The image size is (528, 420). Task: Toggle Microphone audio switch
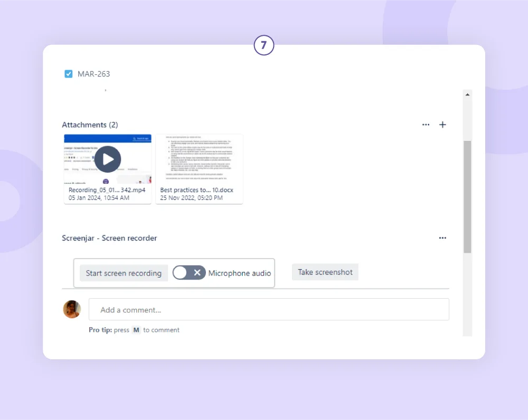(x=189, y=273)
